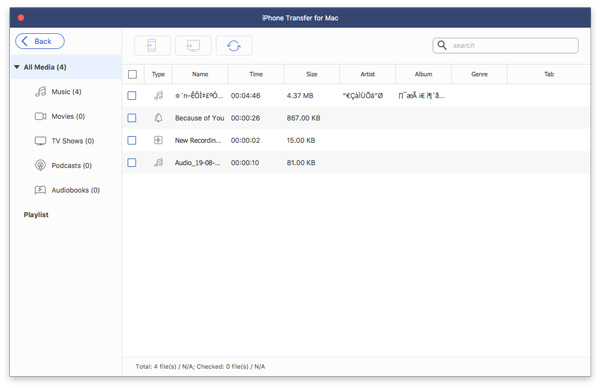Check the box for Because of You
The image size is (600, 388).
point(132,118)
